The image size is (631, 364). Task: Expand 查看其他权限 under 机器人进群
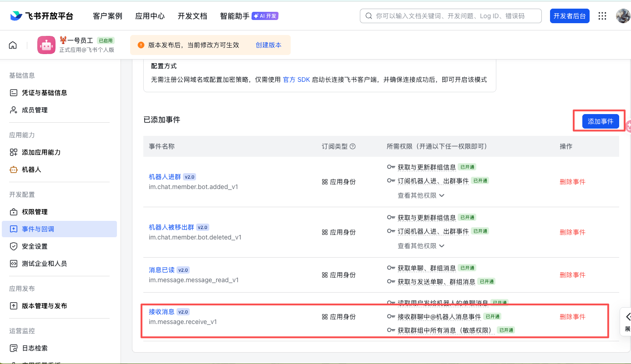coord(420,195)
